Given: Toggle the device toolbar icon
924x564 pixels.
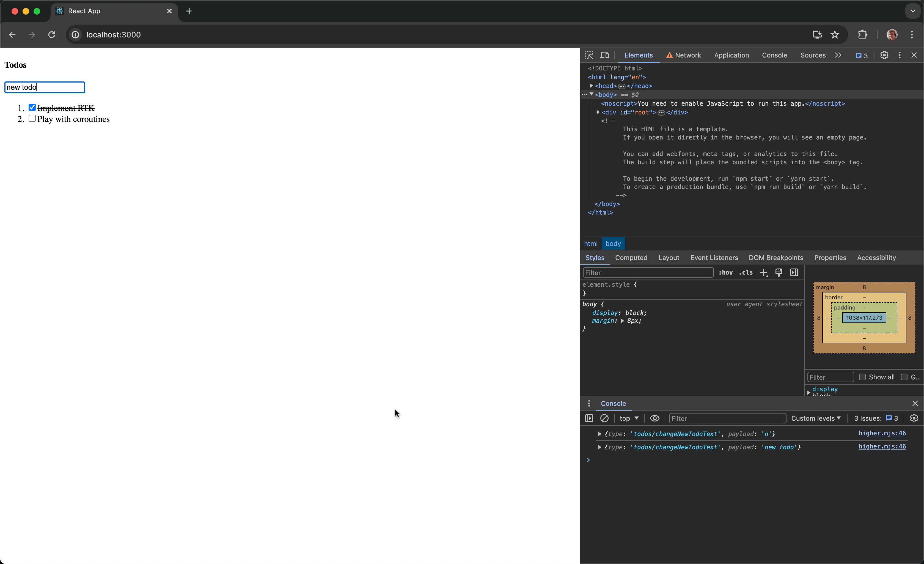Looking at the screenshot, I should 604,55.
